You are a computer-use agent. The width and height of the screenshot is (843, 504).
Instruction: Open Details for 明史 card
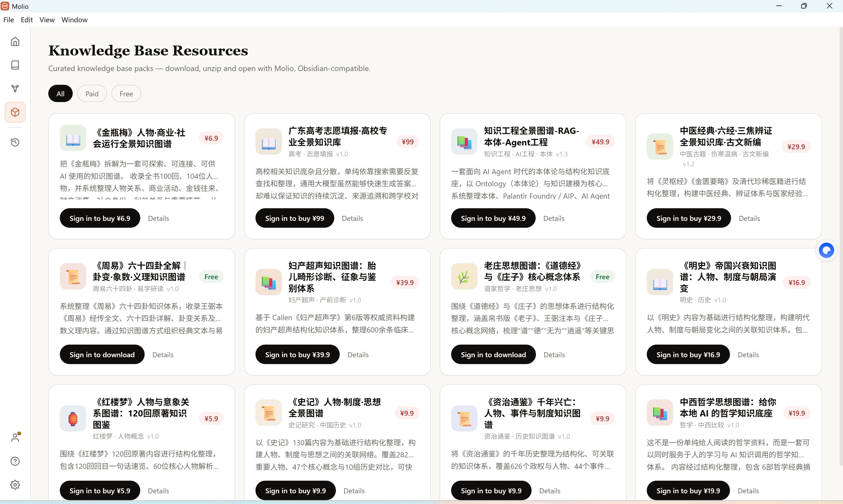click(748, 354)
